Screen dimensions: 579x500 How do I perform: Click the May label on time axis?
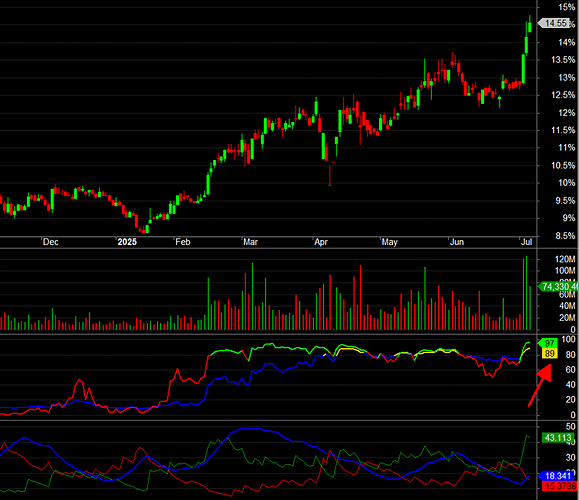tap(389, 242)
